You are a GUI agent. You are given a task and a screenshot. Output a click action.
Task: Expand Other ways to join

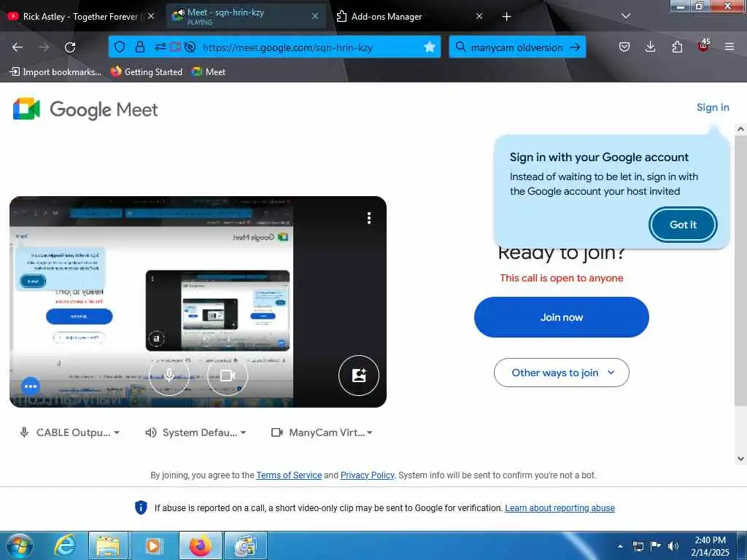(x=561, y=373)
